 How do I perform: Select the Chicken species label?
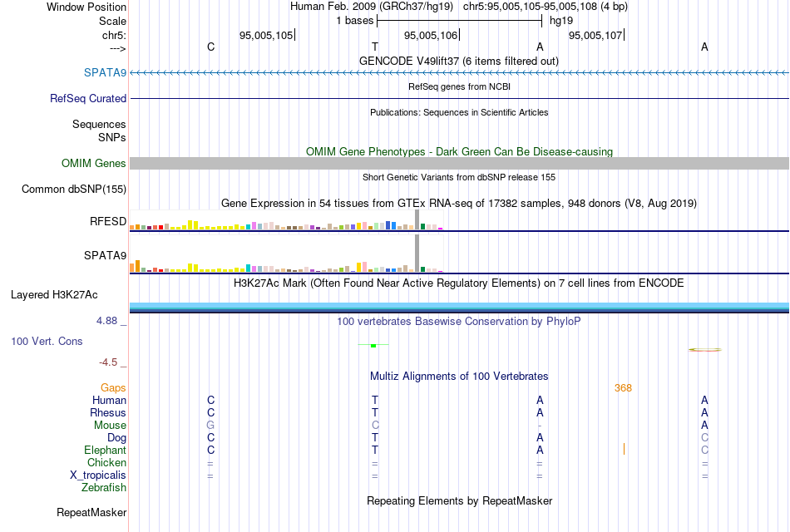106,462
